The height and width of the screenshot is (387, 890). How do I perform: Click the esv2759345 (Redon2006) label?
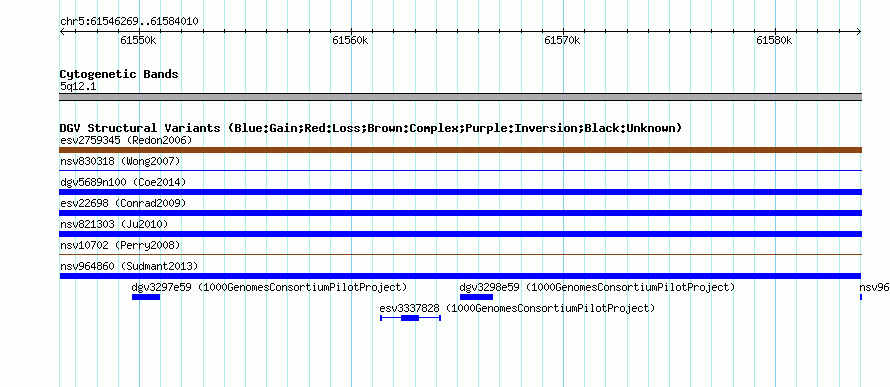click(x=126, y=140)
